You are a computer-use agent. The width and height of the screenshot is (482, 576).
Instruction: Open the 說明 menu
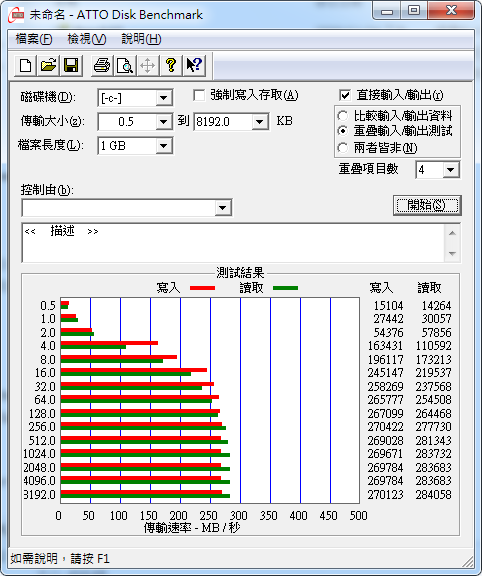(x=141, y=39)
